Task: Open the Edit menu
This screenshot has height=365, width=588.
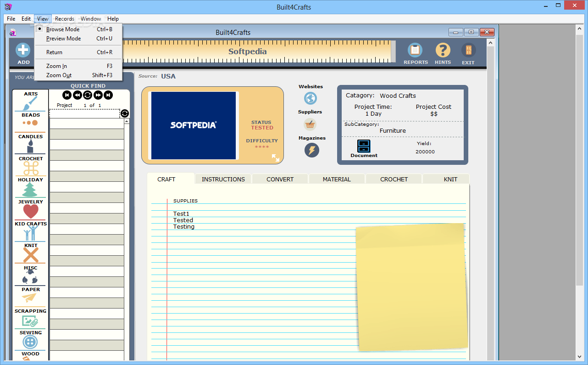Action: 26,19
